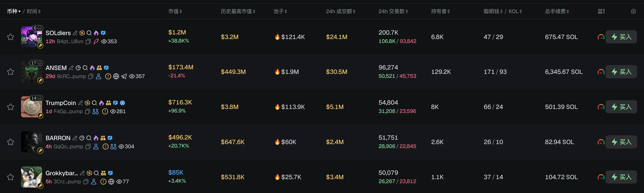The image size is (644, 193).
Task: Click the eye watch count 77 for Grokkybar
Action: click(x=122, y=181)
